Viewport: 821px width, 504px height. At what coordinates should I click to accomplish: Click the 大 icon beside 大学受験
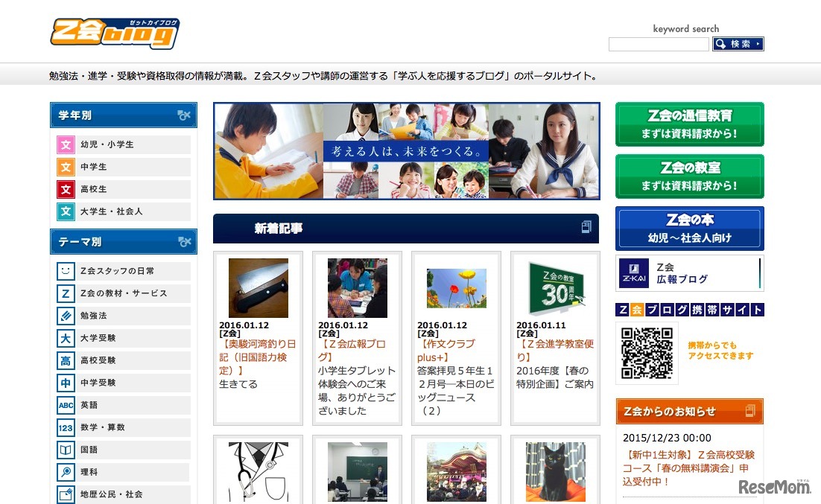click(x=66, y=338)
